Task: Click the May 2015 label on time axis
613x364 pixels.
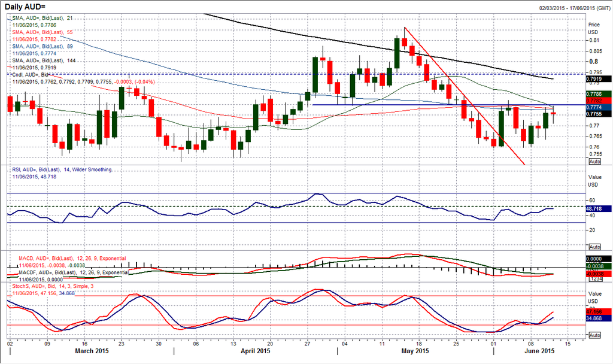Action: pyautogui.click(x=414, y=351)
